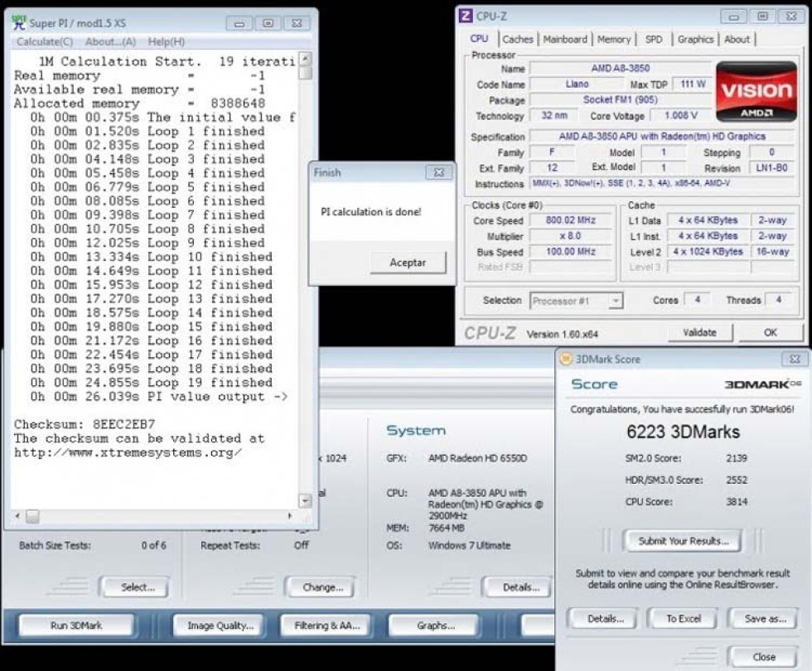Switch to the Memory tab in CPU-Z
Screen dimensions: 812x671
pyautogui.click(x=614, y=39)
